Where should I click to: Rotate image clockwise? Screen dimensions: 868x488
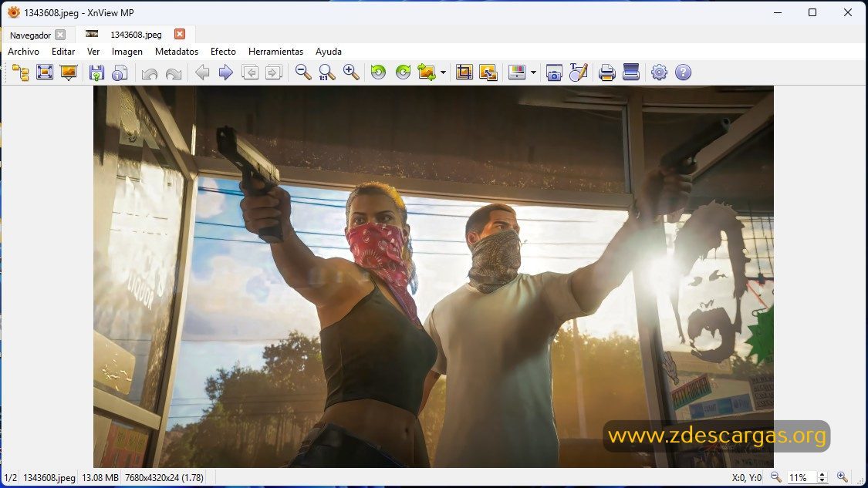(403, 72)
